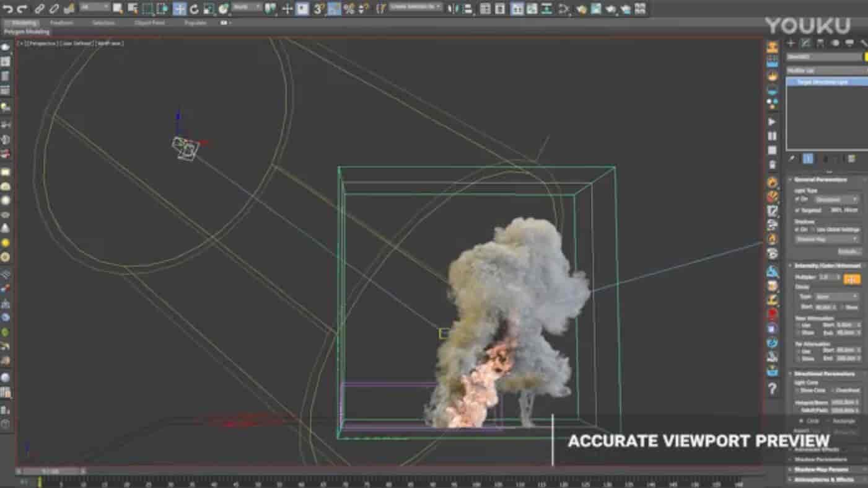
Task: Enable the Show Cone checkbox
Action: tap(797, 391)
